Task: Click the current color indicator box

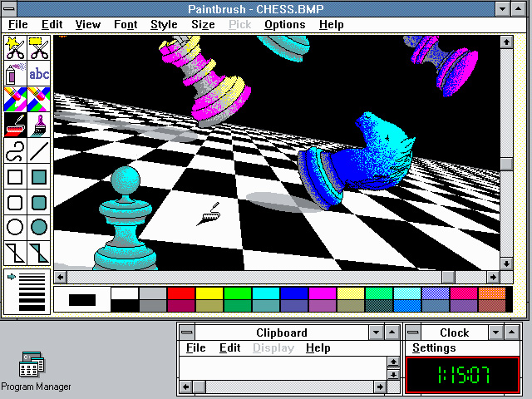Action: [x=82, y=299]
